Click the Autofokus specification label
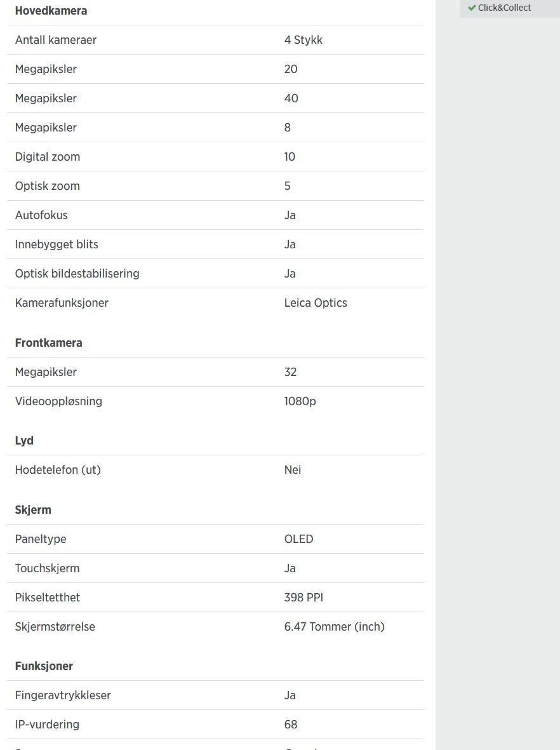This screenshot has width=560, height=750. pos(41,215)
